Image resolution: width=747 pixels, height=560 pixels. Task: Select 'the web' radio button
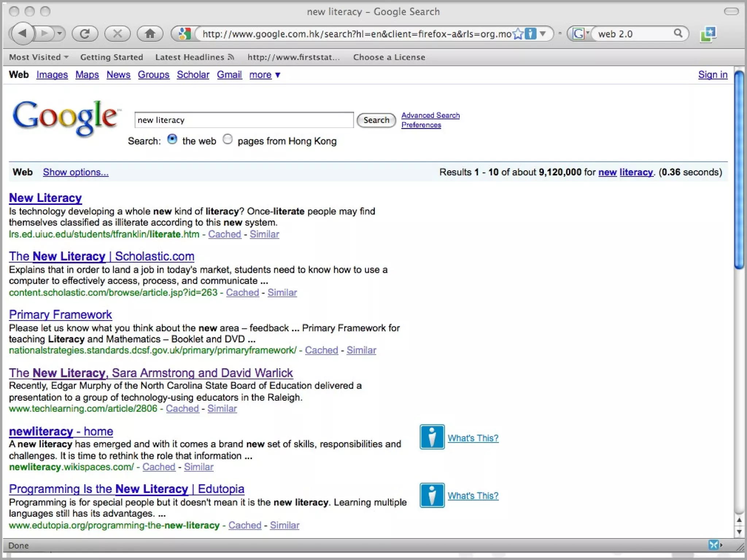pos(172,140)
